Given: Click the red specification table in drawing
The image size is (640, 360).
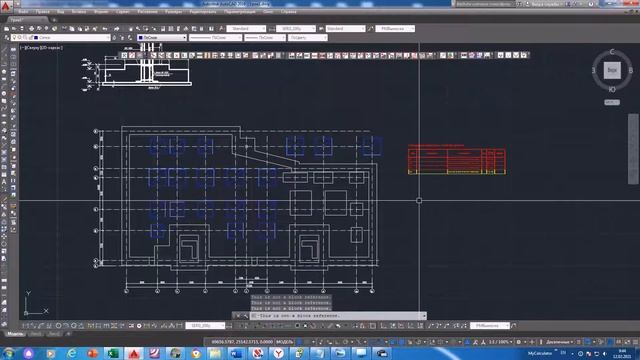Looking at the screenshot, I should tap(457, 161).
